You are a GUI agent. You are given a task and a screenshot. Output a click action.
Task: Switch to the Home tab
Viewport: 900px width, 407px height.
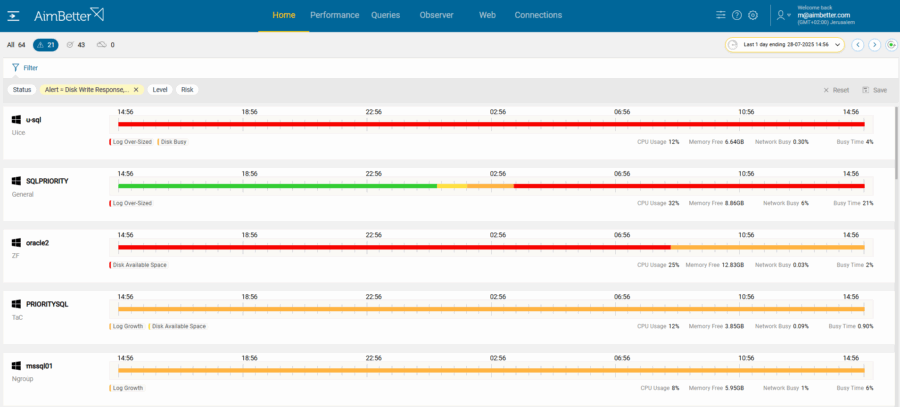click(284, 15)
